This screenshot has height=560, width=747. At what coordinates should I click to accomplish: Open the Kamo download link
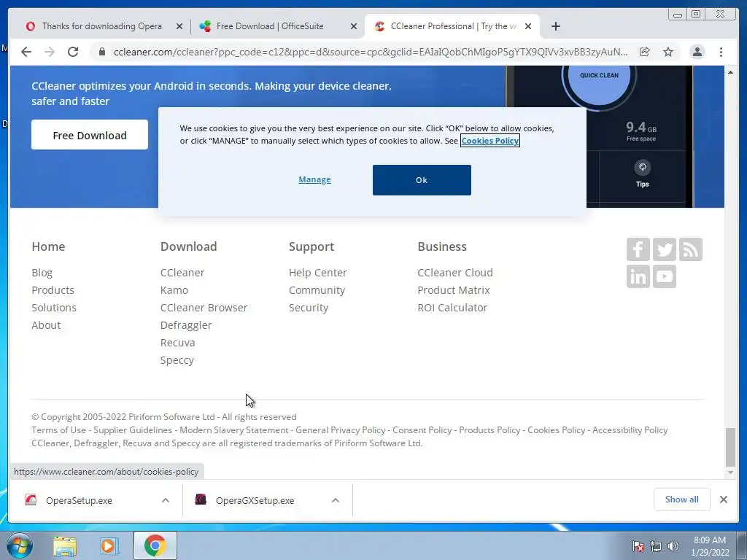click(x=174, y=290)
